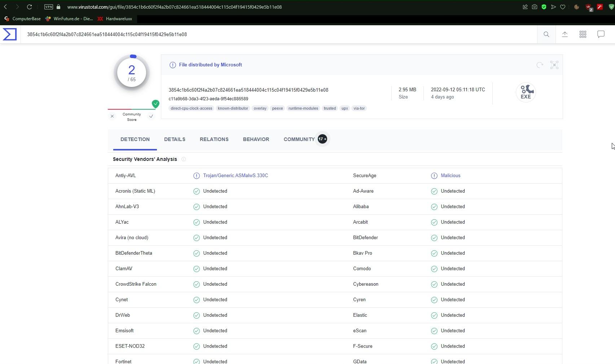The width and height of the screenshot is (615, 364).
Task: Click alert icon next to Antiy-AVL detection
Action: click(x=197, y=176)
